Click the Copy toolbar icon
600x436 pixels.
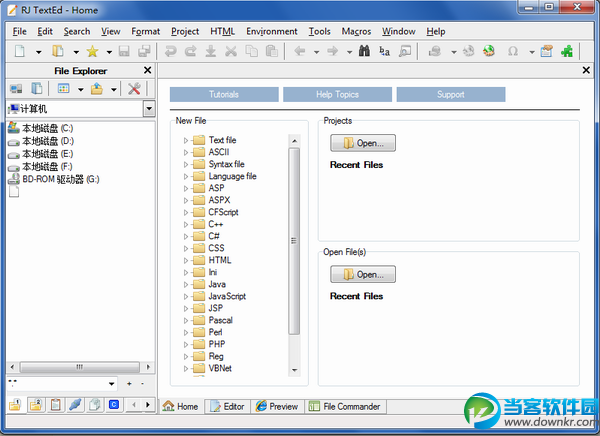pos(251,51)
